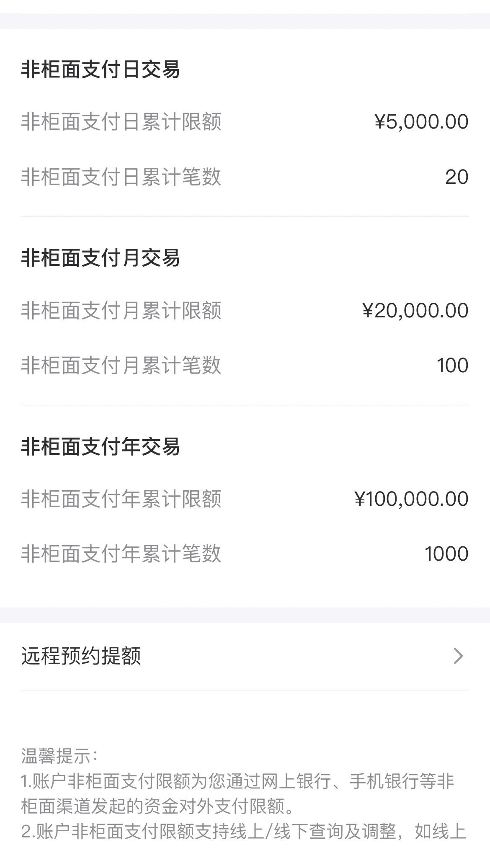Tap the monthly count value 100
The image size is (490, 868).
click(x=453, y=366)
